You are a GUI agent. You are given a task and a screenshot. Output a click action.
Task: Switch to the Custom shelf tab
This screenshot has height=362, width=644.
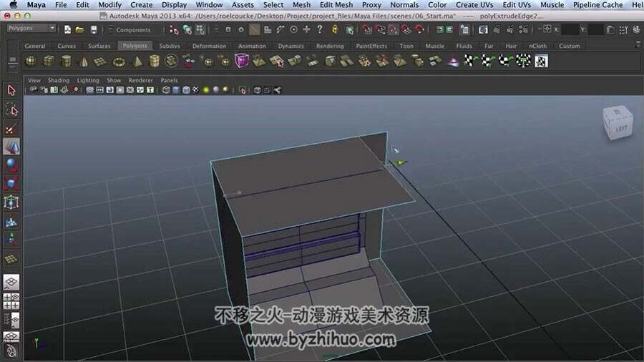pyautogui.click(x=570, y=46)
